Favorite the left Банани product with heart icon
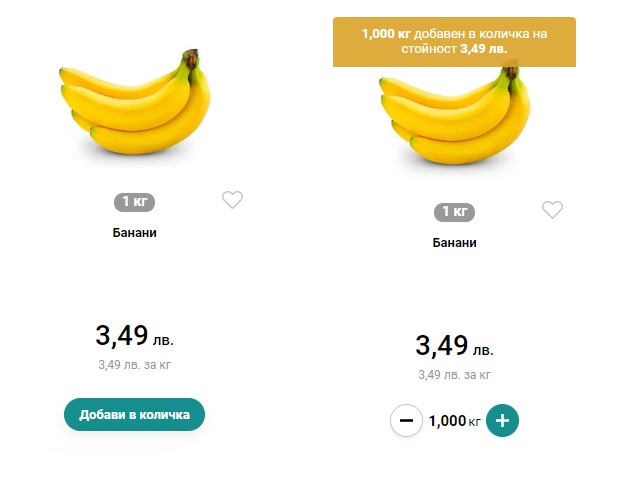 tap(232, 200)
